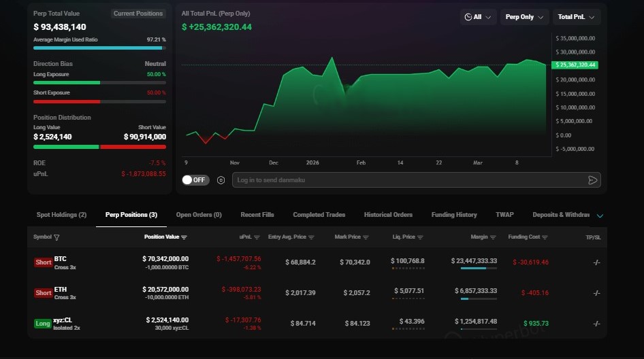The height and width of the screenshot is (359, 644).
Task: Click the ROE -7.5% value
Action: point(157,163)
